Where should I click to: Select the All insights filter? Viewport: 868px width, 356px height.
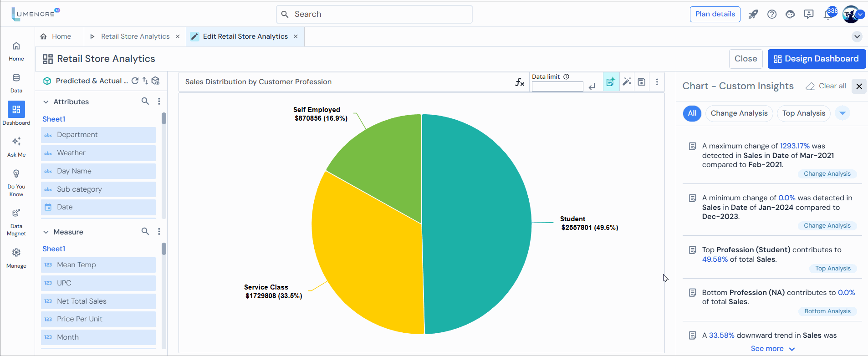tap(692, 113)
